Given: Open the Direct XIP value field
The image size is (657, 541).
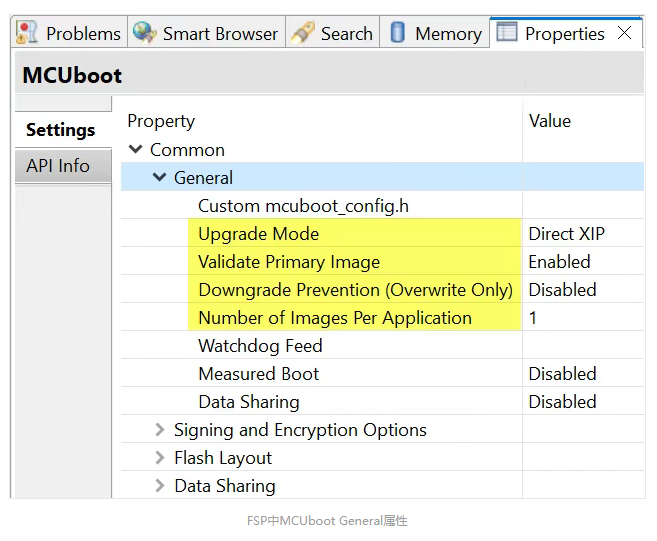Looking at the screenshot, I should coord(583,233).
